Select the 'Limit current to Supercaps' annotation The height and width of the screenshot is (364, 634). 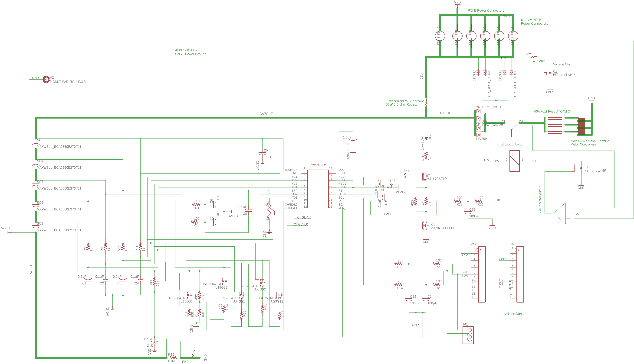[405, 101]
